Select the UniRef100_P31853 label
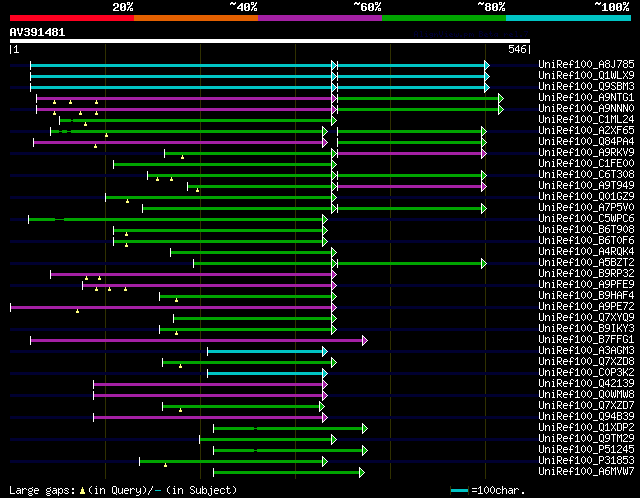The image size is (640, 498). (x=586, y=461)
